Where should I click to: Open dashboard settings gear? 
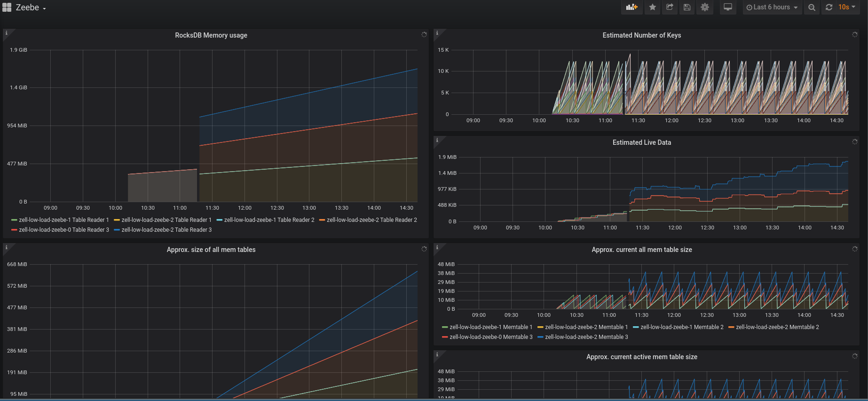pyautogui.click(x=704, y=7)
